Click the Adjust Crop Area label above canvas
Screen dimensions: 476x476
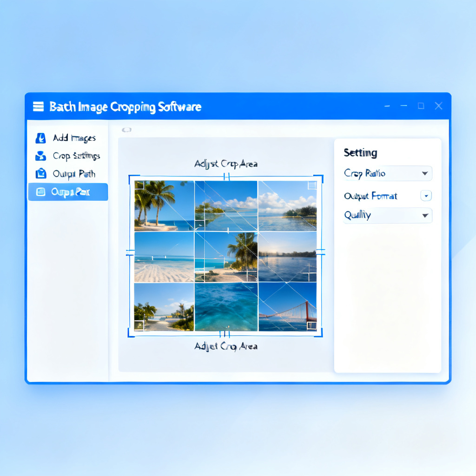[x=226, y=164]
